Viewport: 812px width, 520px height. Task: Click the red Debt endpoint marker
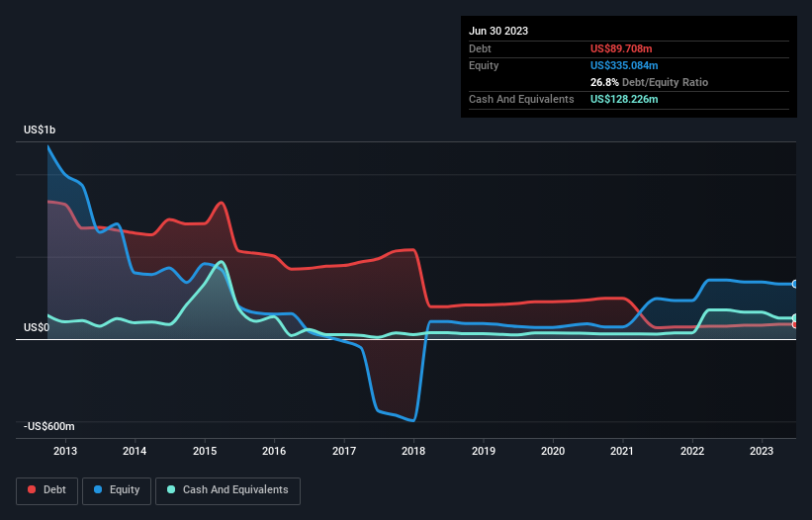tap(795, 324)
